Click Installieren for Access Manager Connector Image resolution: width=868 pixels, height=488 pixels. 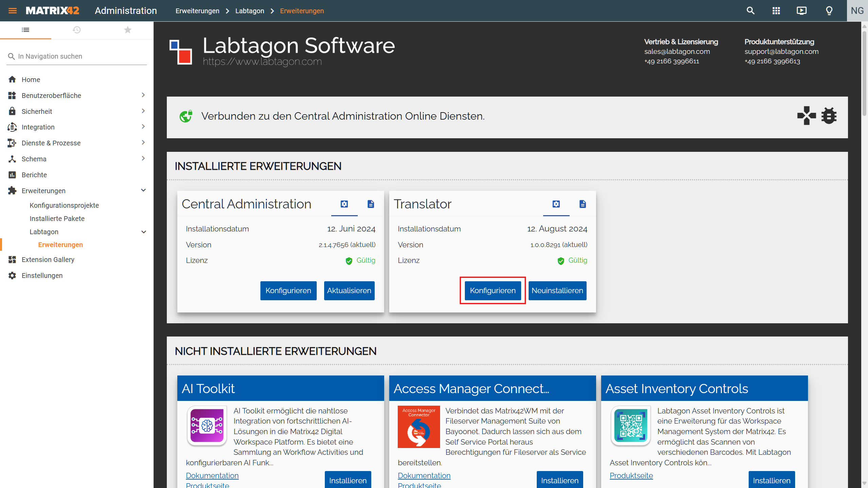click(x=560, y=480)
